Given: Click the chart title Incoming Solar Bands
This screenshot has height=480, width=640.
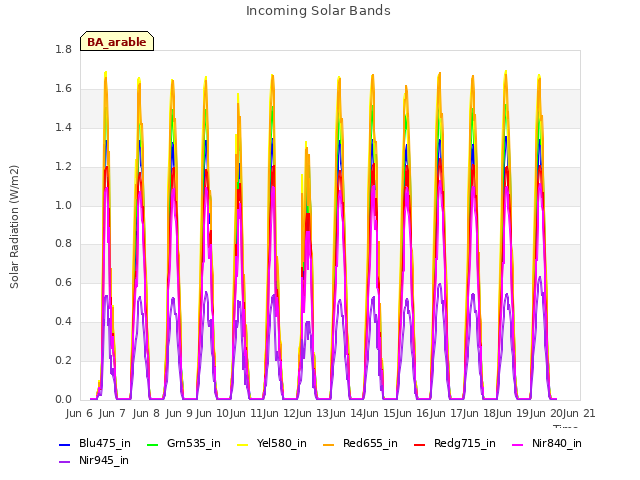Looking at the screenshot, I should tap(318, 11).
